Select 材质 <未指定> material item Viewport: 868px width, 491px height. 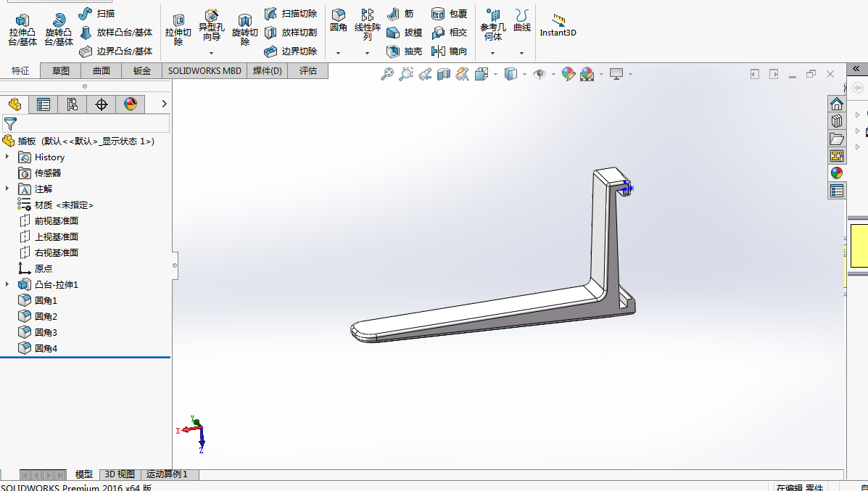tap(55, 205)
